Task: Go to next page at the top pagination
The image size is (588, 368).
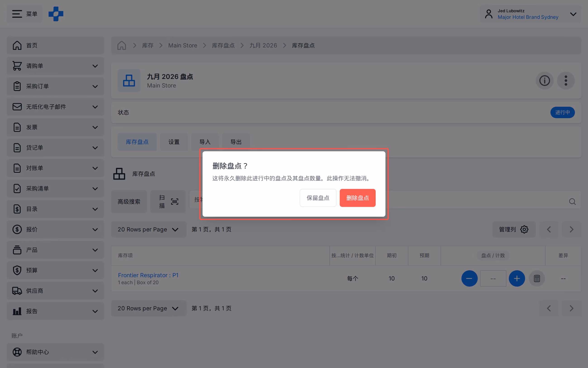Action: point(571,229)
